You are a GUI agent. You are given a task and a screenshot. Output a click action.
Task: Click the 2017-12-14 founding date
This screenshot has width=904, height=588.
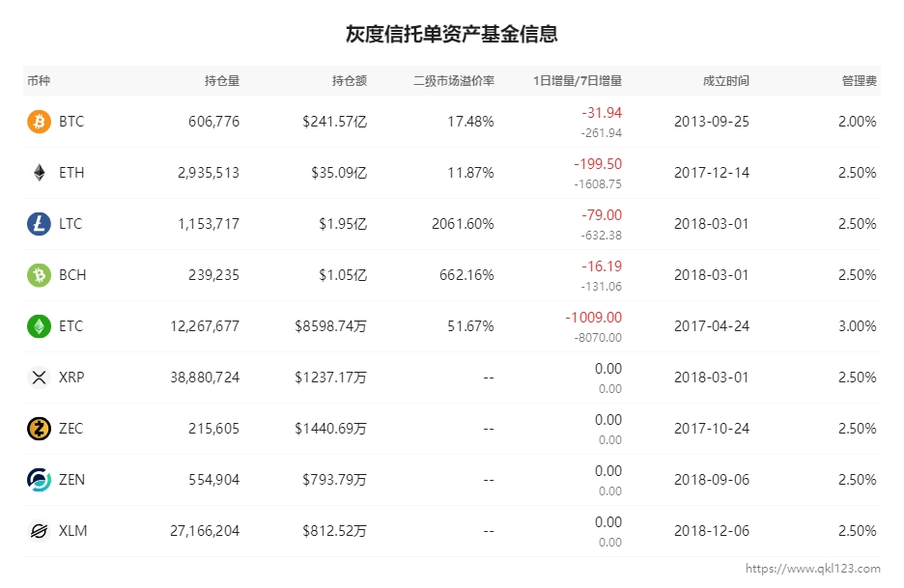pyautogui.click(x=712, y=173)
